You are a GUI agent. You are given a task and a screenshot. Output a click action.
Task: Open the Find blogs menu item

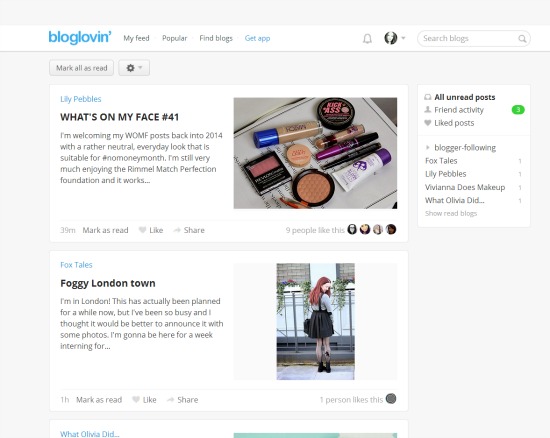click(216, 38)
